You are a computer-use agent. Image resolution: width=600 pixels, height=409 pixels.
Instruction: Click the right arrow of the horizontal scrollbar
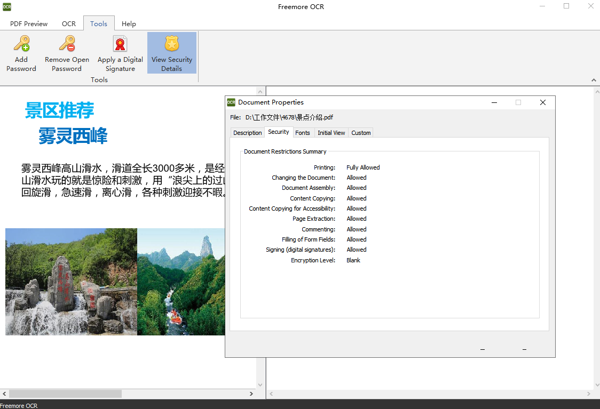point(251,394)
